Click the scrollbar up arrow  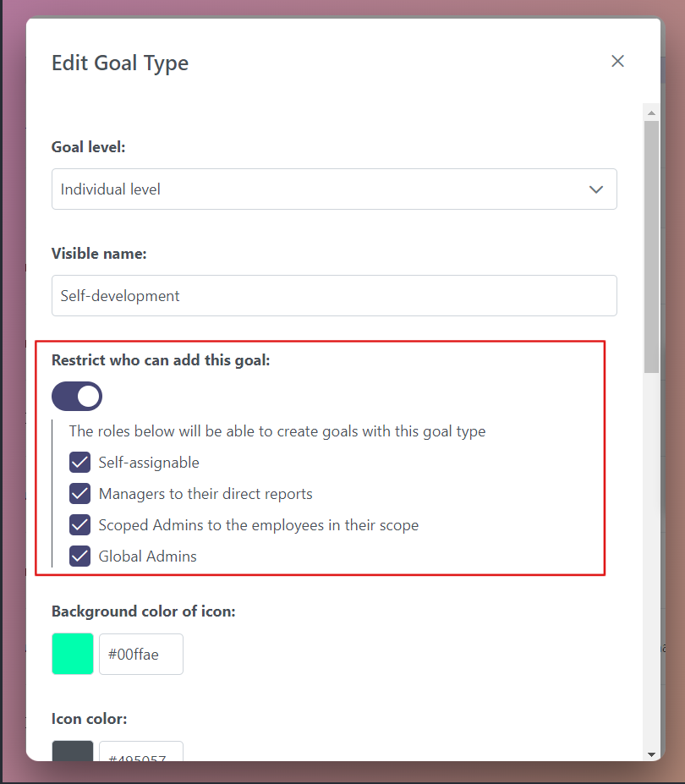pos(651,112)
